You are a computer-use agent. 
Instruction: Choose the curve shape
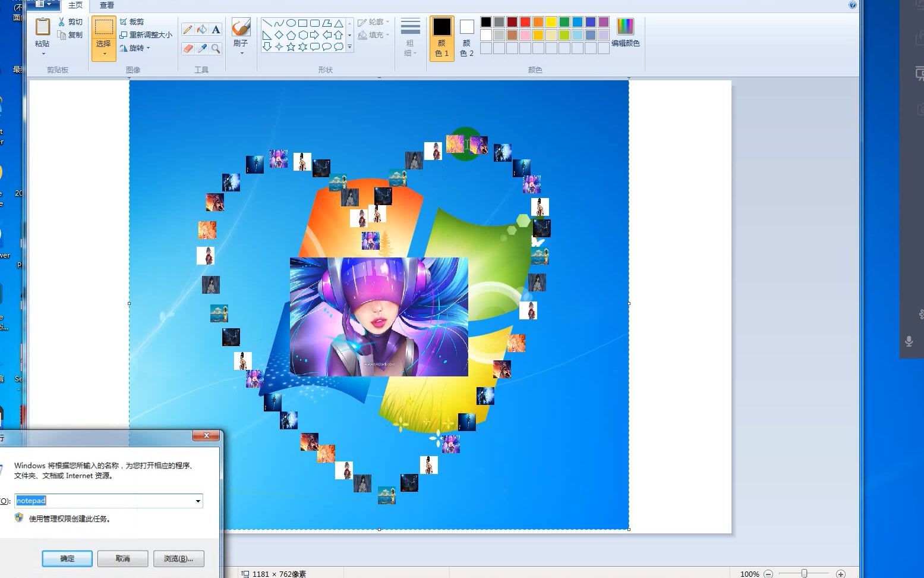tap(279, 23)
